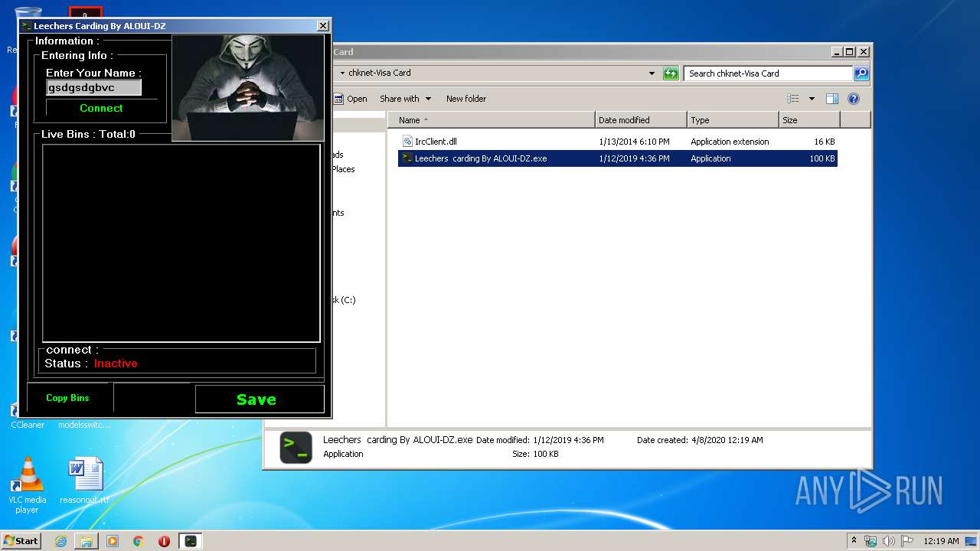Click the Enter Your Name input field
This screenshot has height=551, width=980.
[94, 88]
